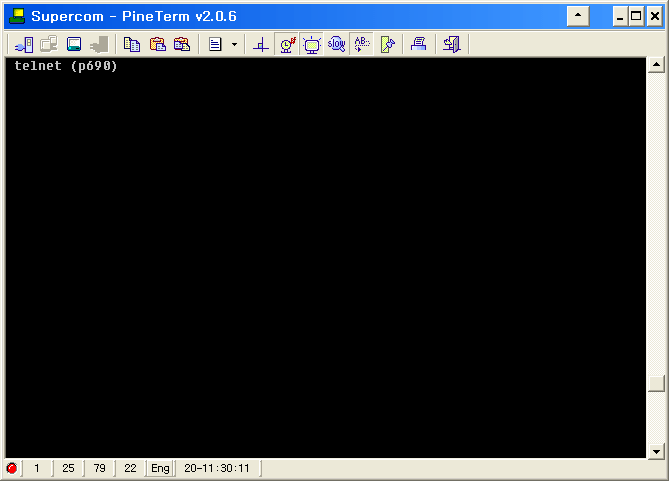Click the status bar value 22

click(130, 468)
